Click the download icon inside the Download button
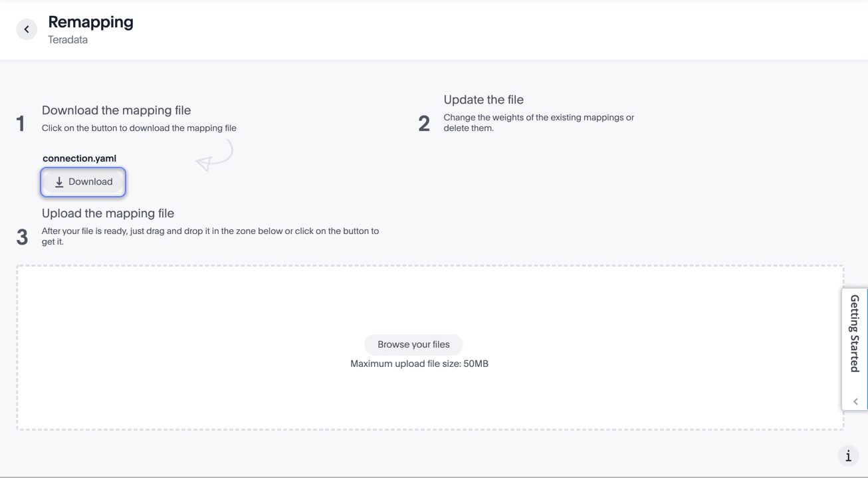The width and height of the screenshot is (868, 478). (x=60, y=181)
